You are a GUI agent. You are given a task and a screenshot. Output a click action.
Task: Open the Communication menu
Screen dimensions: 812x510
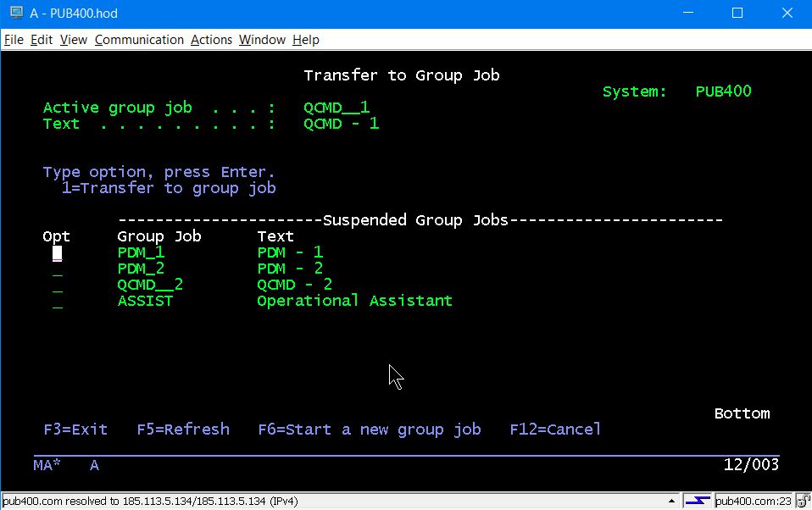click(x=139, y=40)
